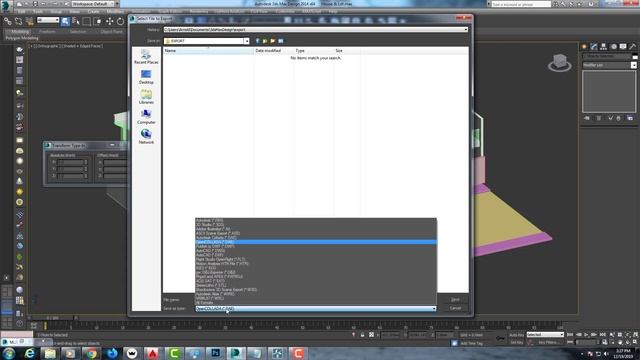
Task: Open Time Configuration
Action: point(604,342)
